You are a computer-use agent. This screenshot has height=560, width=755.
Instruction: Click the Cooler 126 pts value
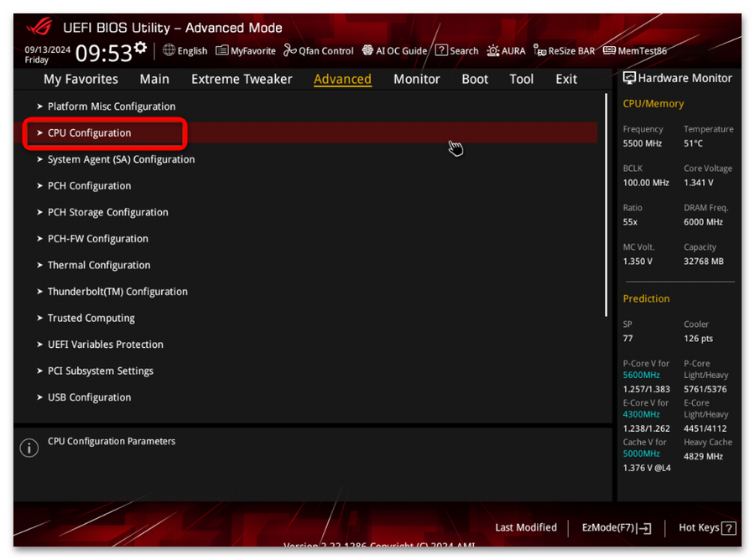click(698, 339)
